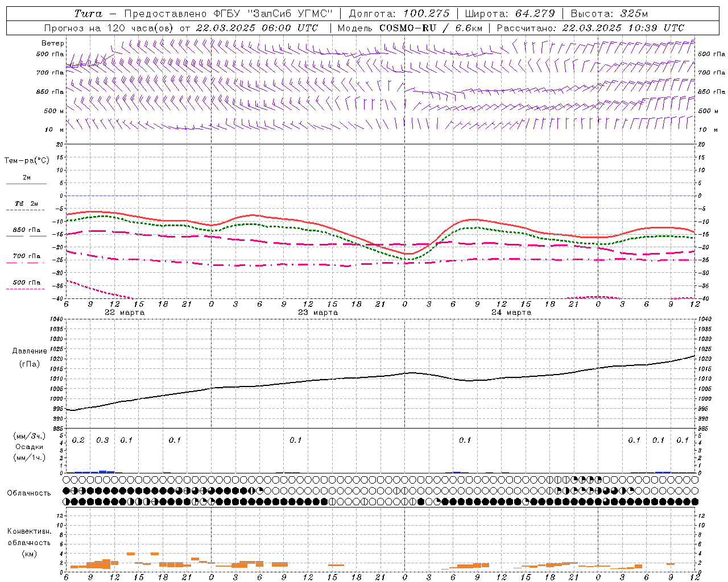Screen dimensions: 728x582
Task: Click the "24 марта" date label
Action: [x=511, y=313]
